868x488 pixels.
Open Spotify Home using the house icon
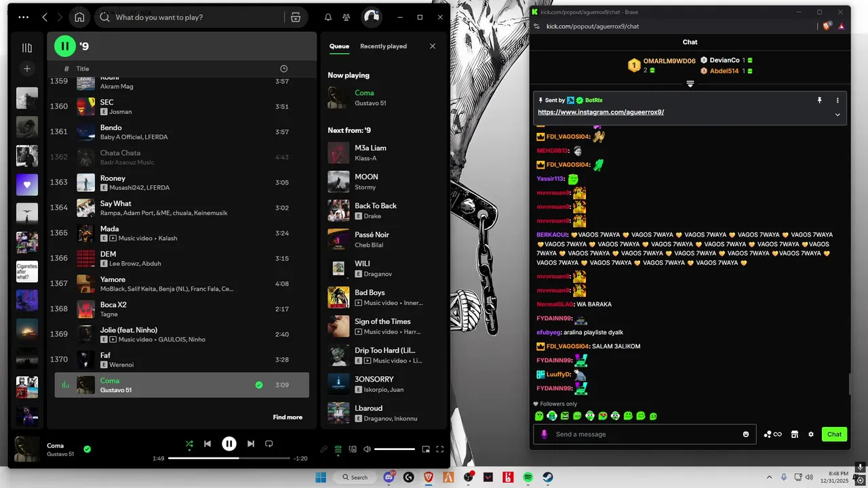pos(79,17)
